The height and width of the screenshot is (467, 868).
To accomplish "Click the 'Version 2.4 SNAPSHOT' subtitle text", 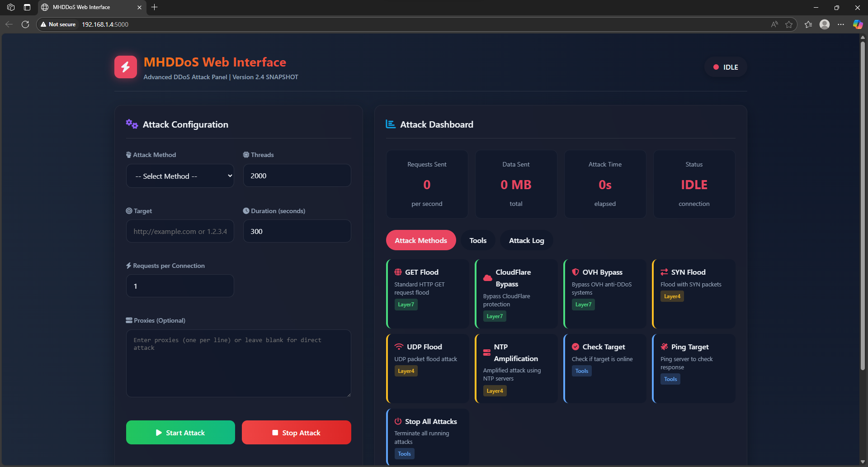I will point(265,77).
